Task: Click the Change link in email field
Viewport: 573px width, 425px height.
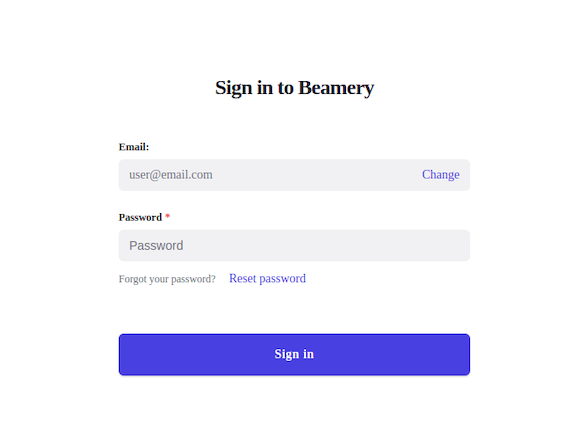Action: 441,175
